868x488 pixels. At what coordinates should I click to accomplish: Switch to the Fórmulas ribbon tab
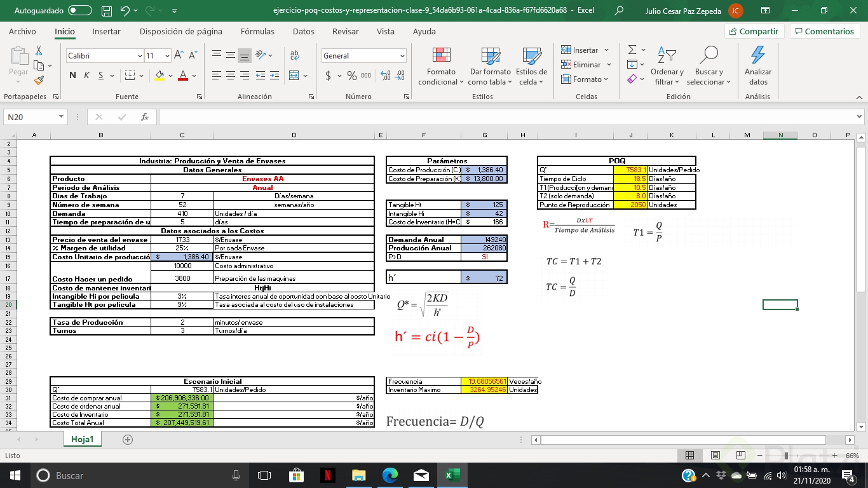(257, 31)
